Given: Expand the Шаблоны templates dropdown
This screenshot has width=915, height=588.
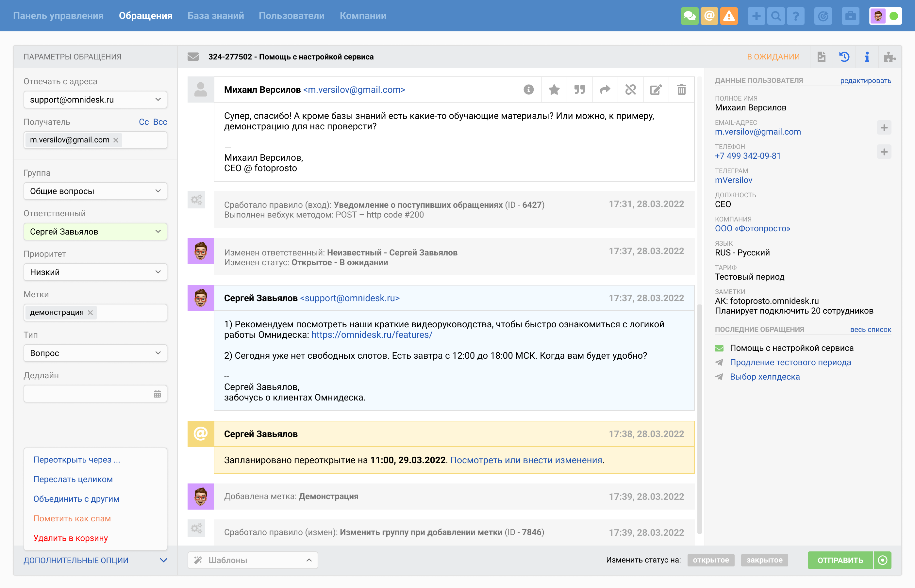Looking at the screenshot, I should (x=252, y=560).
